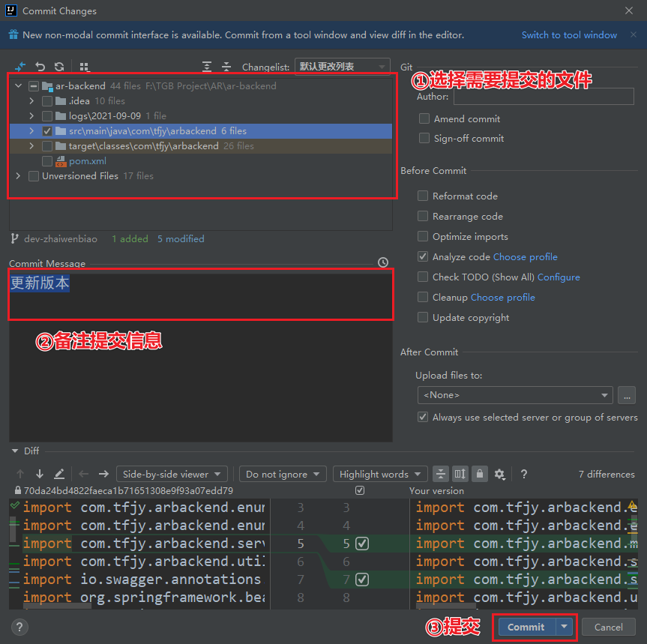Click the branch icon beside dev-zhaiwenbiao
647x644 pixels.
point(14,238)
